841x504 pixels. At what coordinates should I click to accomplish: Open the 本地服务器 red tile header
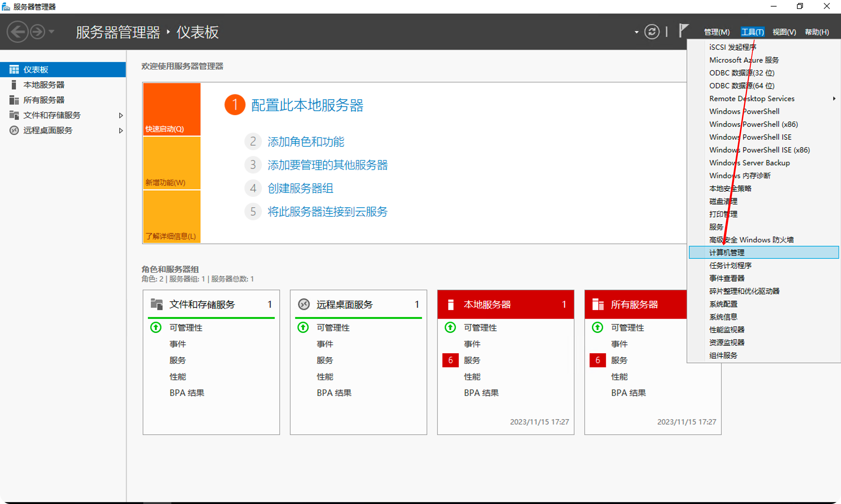tap(506, 304)
